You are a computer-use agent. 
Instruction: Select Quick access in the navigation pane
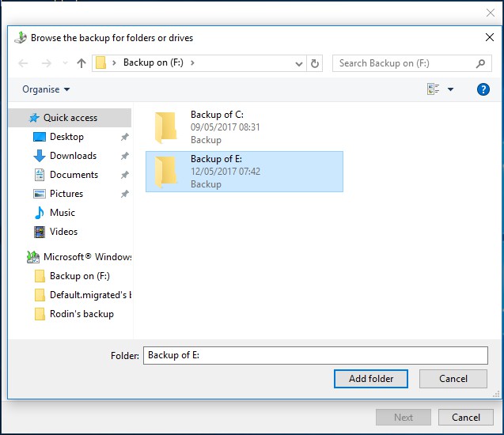(x=70, y=118)
